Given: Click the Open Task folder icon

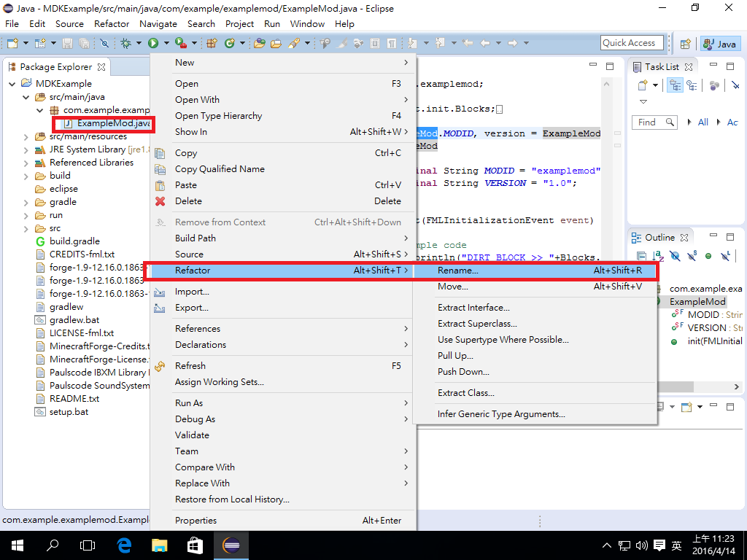Looking at the screenshot, I should pos(276,43).
